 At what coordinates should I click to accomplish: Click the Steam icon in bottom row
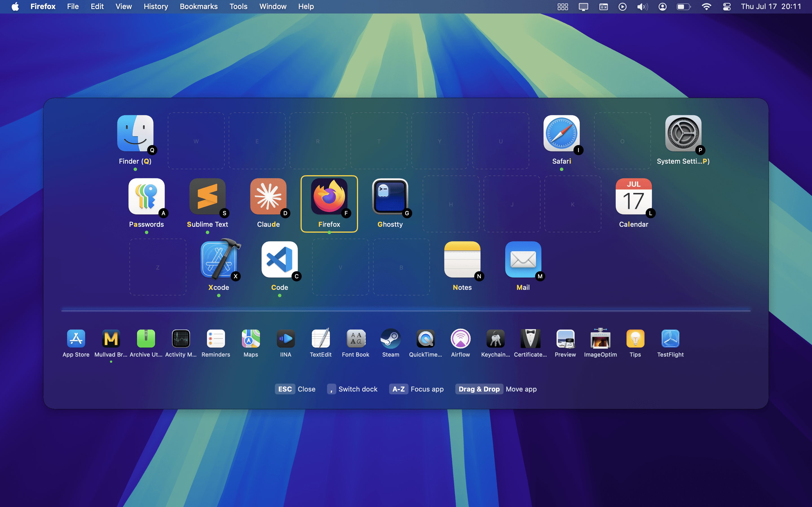tap(390, 339)
